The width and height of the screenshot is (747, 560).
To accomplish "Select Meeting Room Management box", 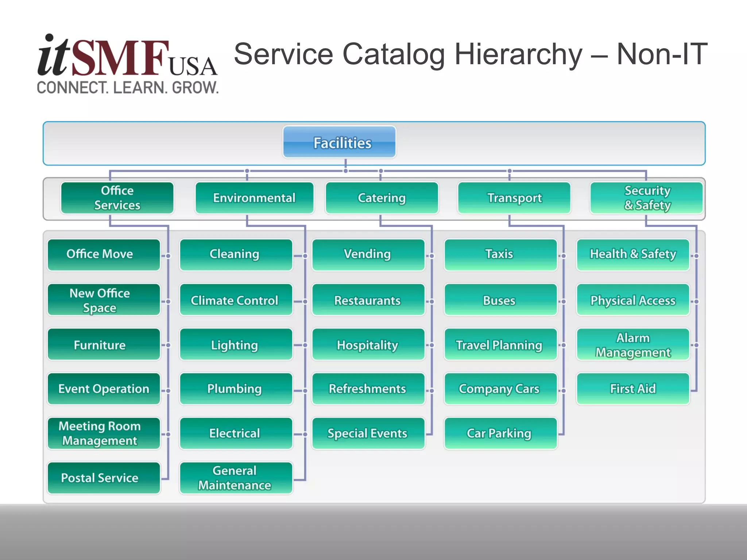I will 104,433.
